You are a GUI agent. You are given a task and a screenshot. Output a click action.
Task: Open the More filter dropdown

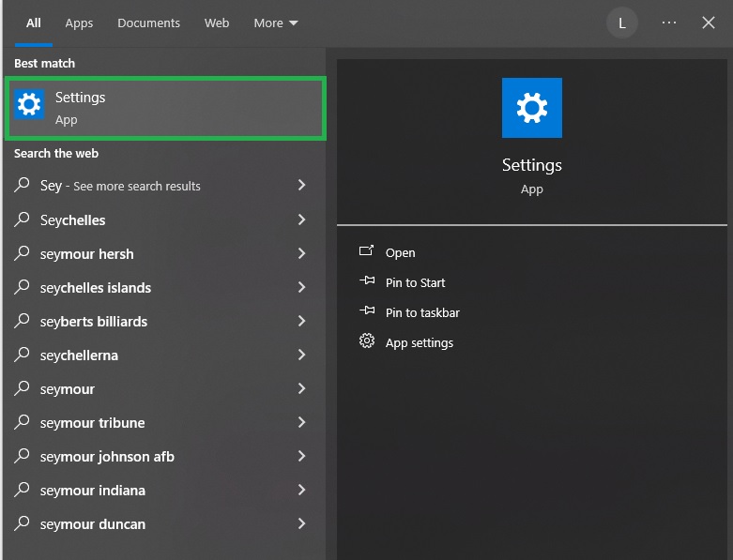click(276, 23)
